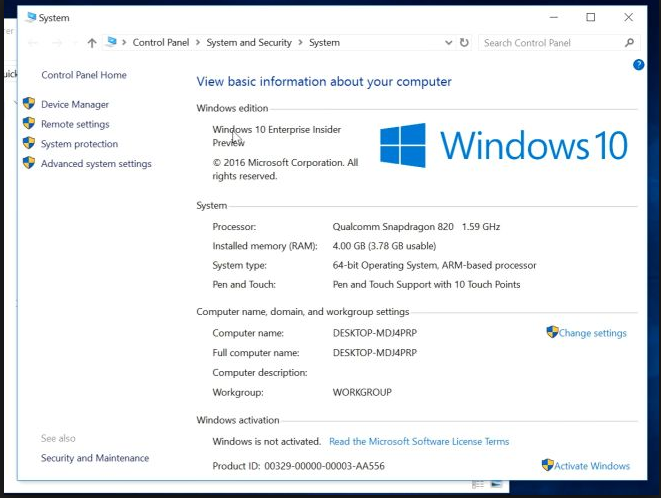
Task: Click Change settings for computer name
Action: click(x=593, y=333)
